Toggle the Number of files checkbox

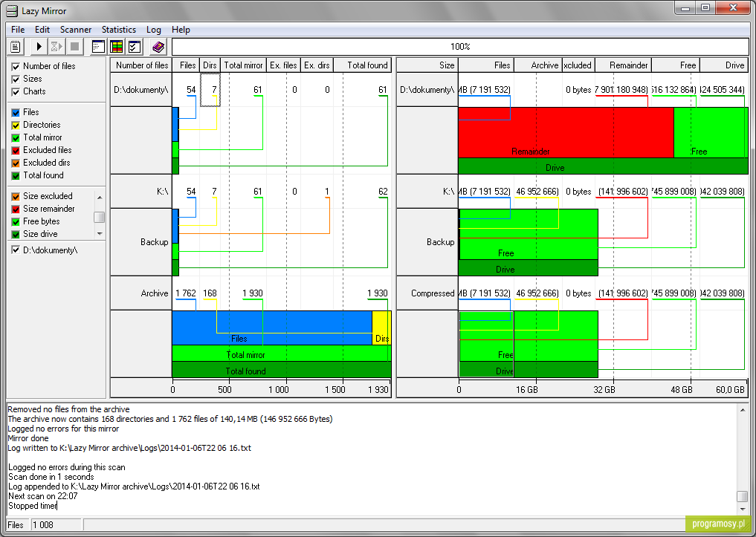(16, 66)
